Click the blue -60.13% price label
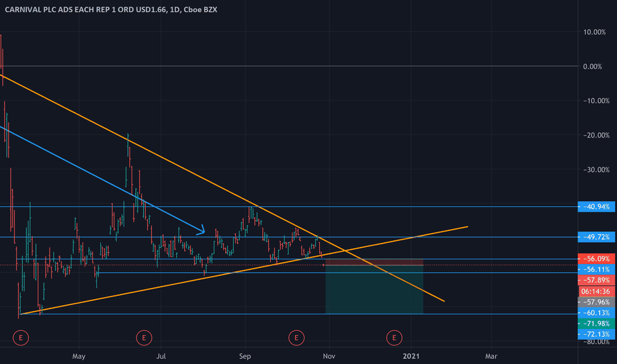The image size is (617, 364). (596, 313)
